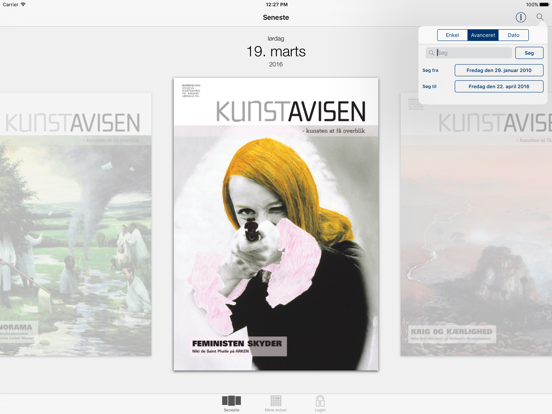
Task: Tap the Seneste title in navigation bar
Action: click(x=276, y=18)
